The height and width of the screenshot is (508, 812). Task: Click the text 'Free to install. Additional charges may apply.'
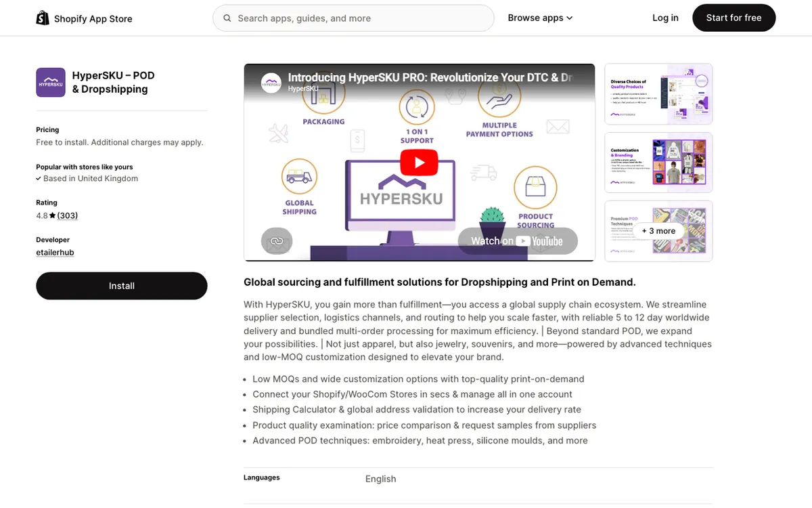[x=120, y=142]
